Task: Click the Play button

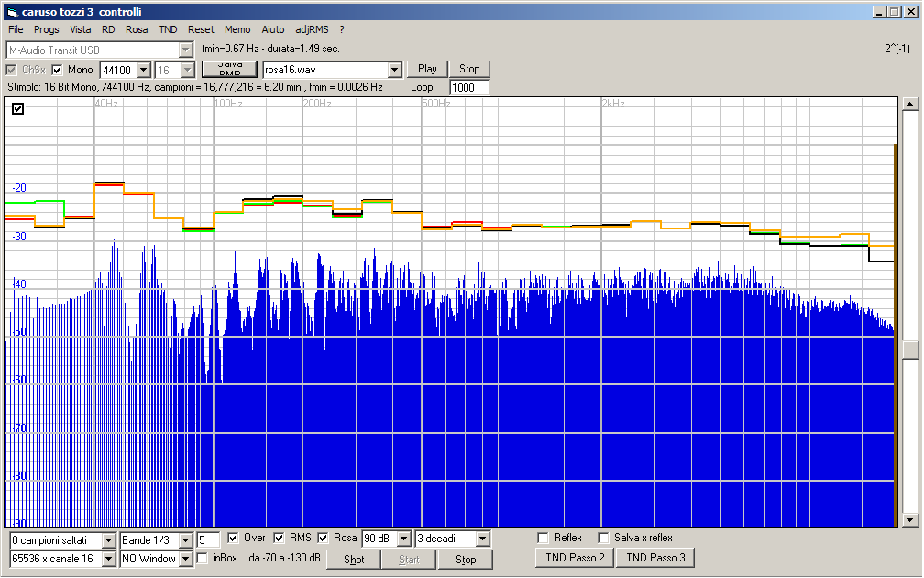Action: coord(427,69)
